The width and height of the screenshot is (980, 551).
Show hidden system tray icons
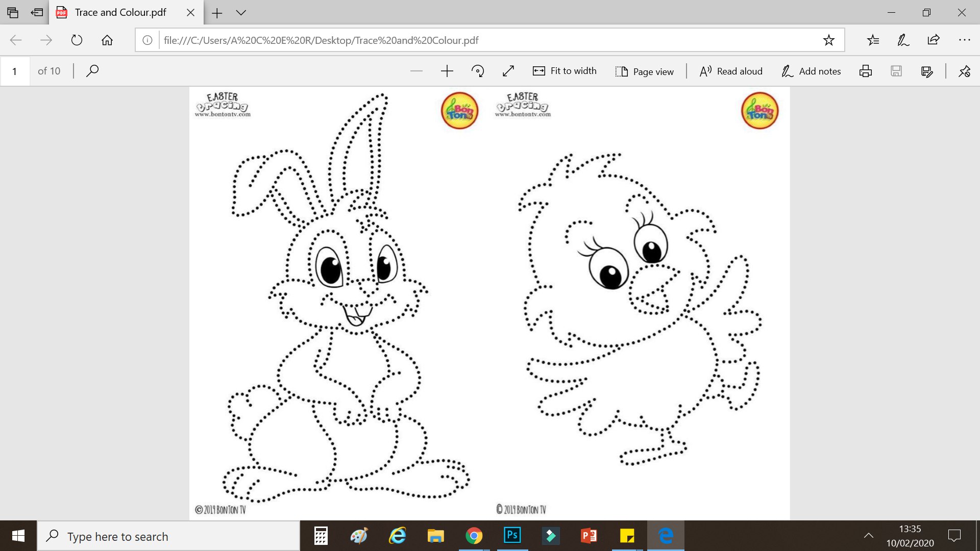(868, 536)
